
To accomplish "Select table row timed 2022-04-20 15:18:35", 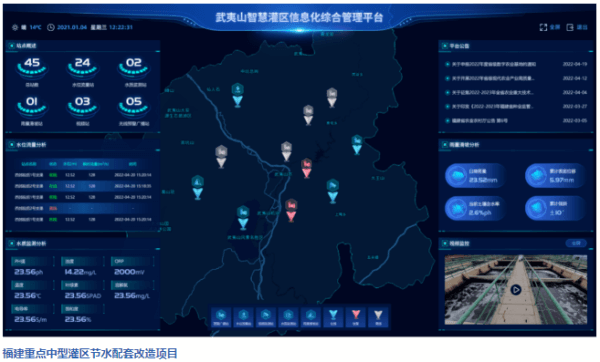I will click(83, 186).
